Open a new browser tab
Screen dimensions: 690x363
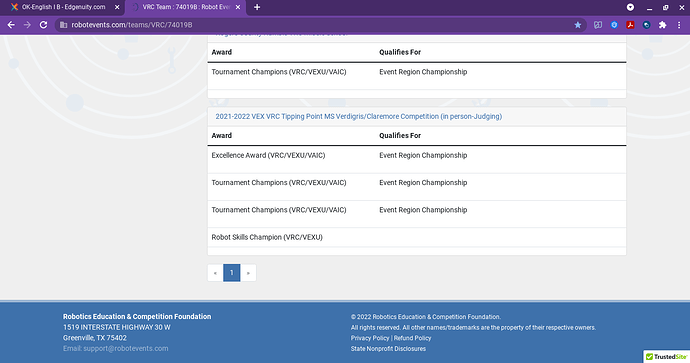257,7
